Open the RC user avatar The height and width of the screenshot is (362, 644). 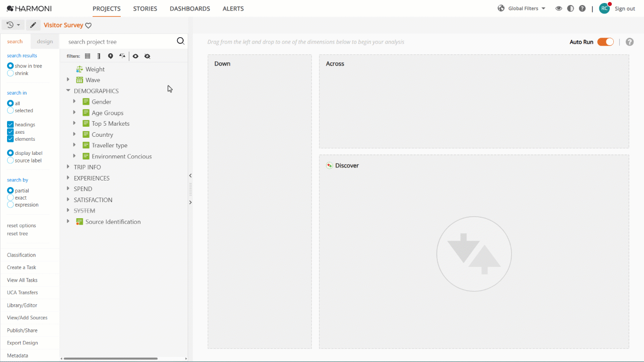[604, 8]
